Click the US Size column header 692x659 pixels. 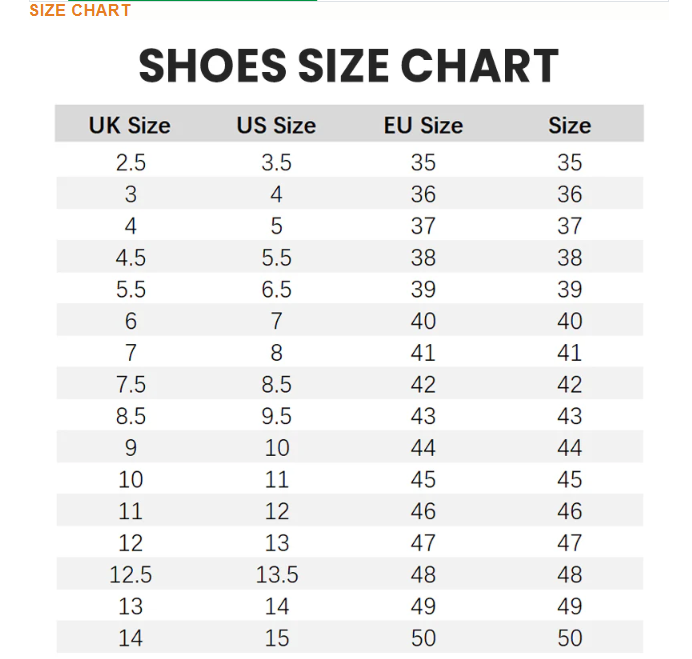click(x=276, y=126)
